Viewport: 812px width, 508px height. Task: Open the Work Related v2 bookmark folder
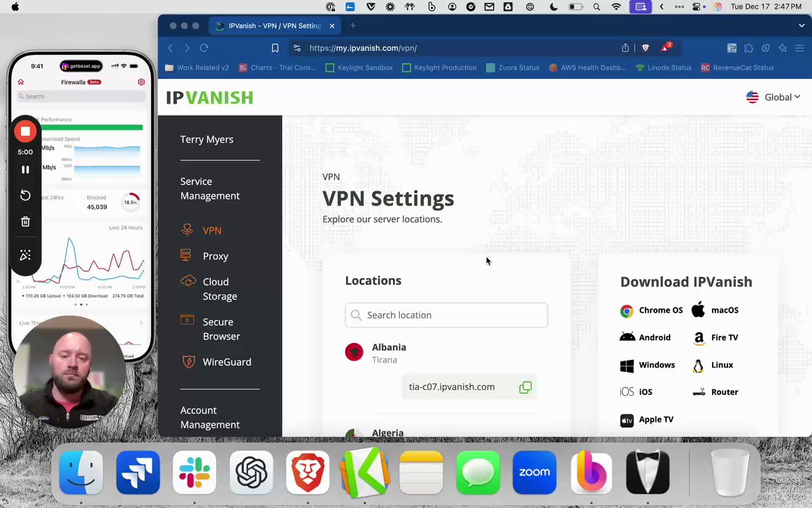pyautogui.click(x=197, y=68)
